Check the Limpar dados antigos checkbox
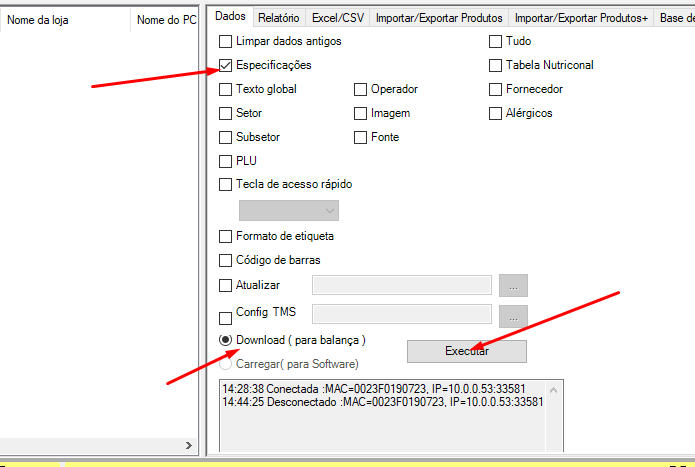Viewport: 695px width, 467px height. click(x=225, y=41)
